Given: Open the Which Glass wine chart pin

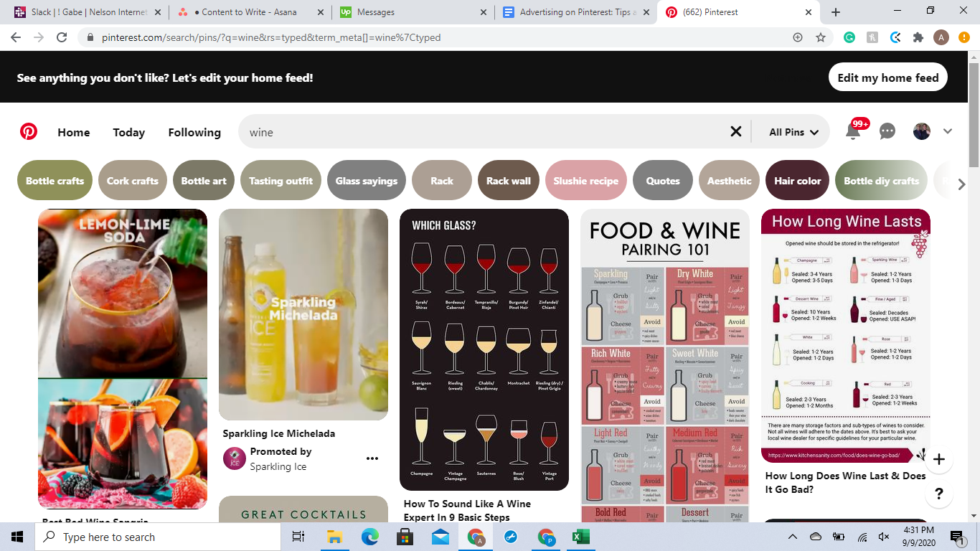Looking at the screenshot, I should click(x=484, y=349).
